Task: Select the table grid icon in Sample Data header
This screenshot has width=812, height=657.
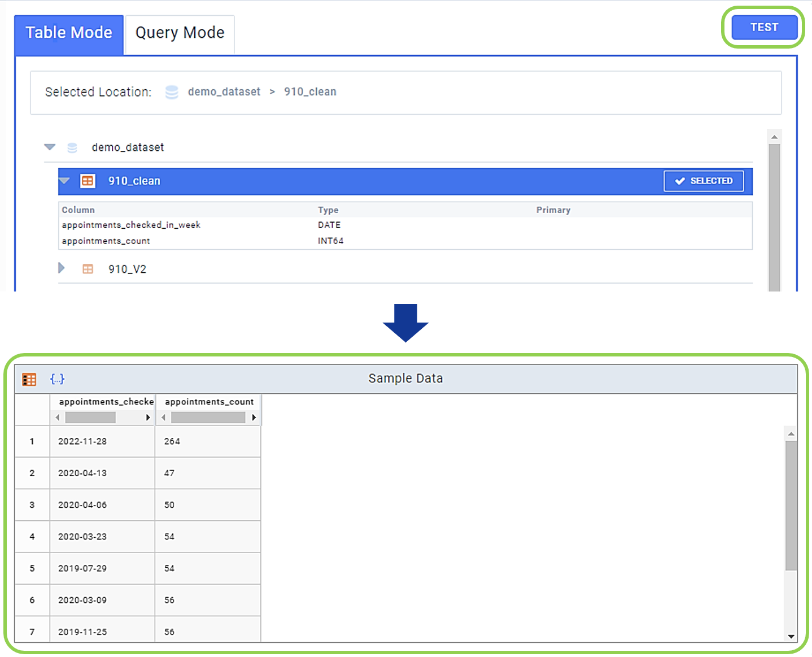Action: point(29,379)
